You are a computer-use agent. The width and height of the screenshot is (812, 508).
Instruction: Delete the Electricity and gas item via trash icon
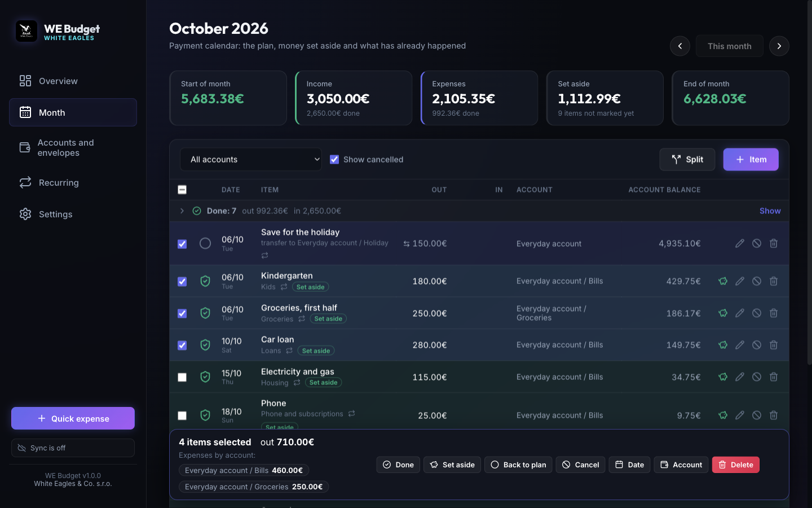774,376
